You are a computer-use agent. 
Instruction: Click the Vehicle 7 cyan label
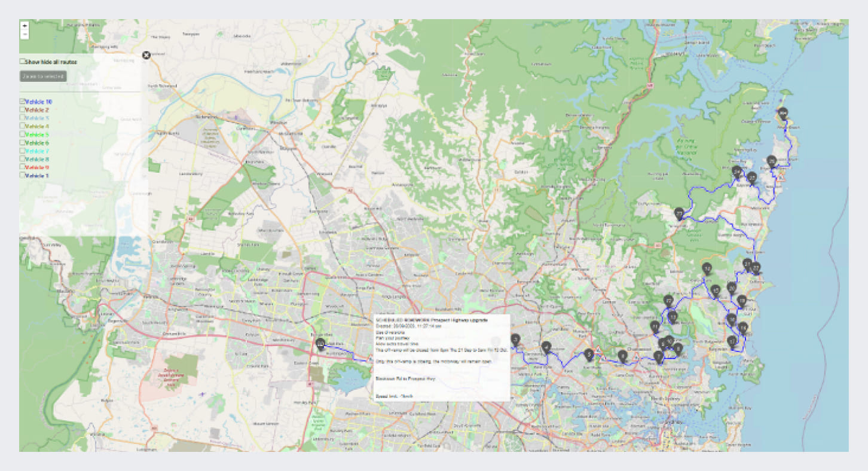pyautogui.click(x=38, y=151)
